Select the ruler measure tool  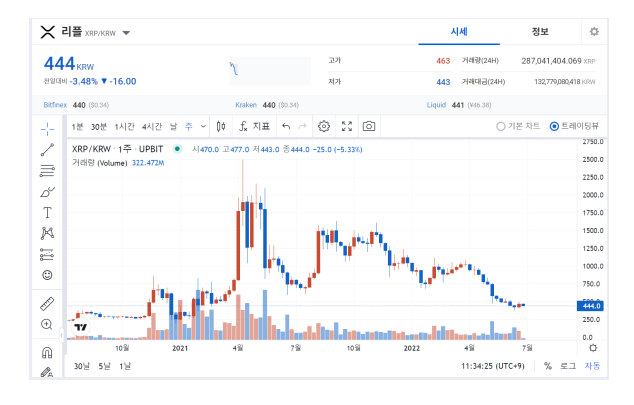coord(47,304)
